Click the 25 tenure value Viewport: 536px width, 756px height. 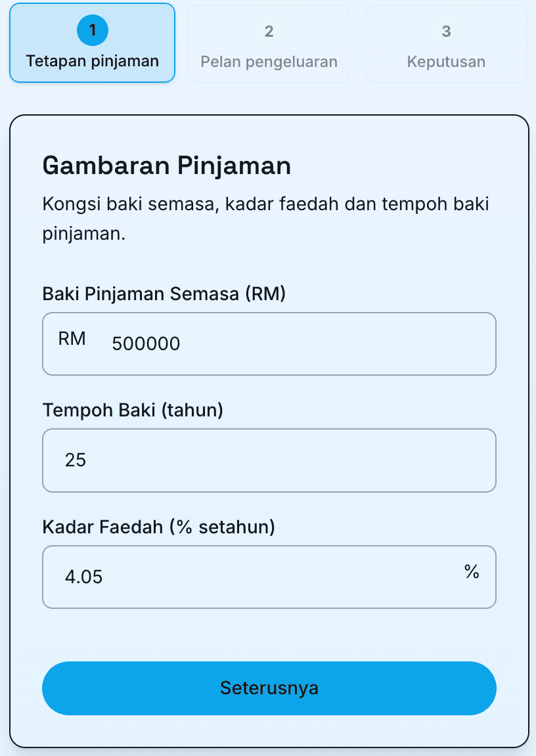(76, 460)
